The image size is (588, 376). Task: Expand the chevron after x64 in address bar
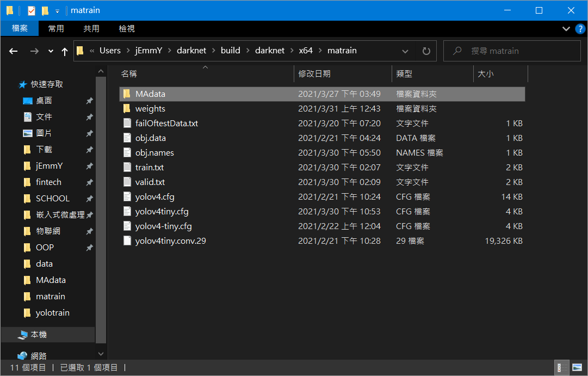pyautogui.click(x=320, y=51)
